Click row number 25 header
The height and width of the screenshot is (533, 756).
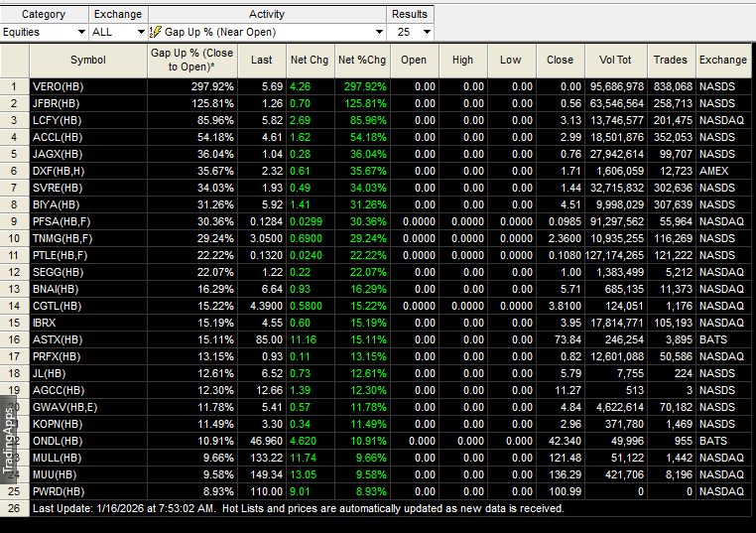(x=15, y=492)
